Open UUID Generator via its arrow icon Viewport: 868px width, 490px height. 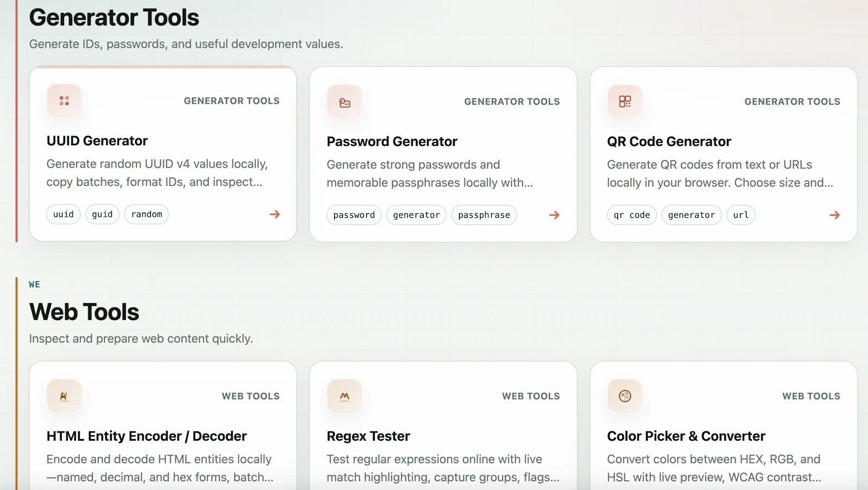pyautogui.click(x=275, y=214)
